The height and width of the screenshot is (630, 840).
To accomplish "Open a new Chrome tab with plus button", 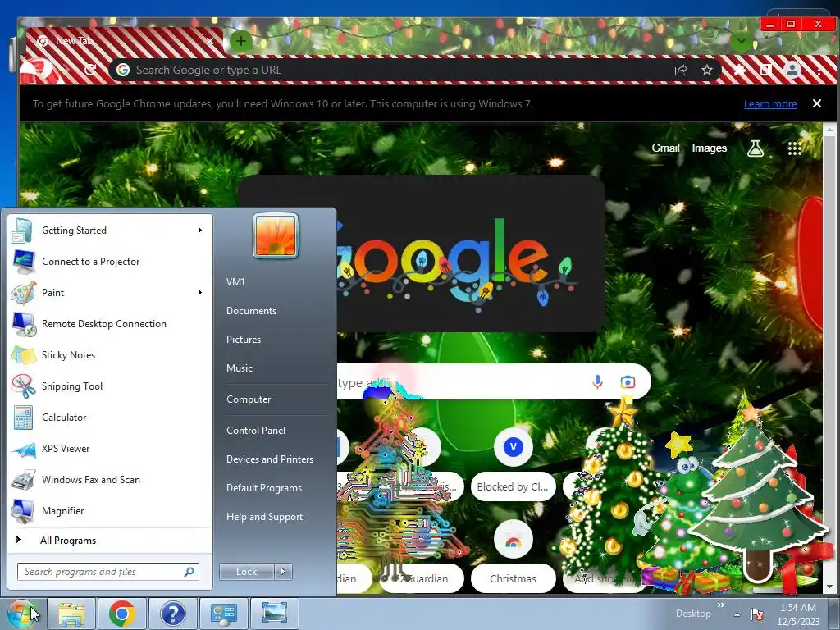I will point(241,41).
